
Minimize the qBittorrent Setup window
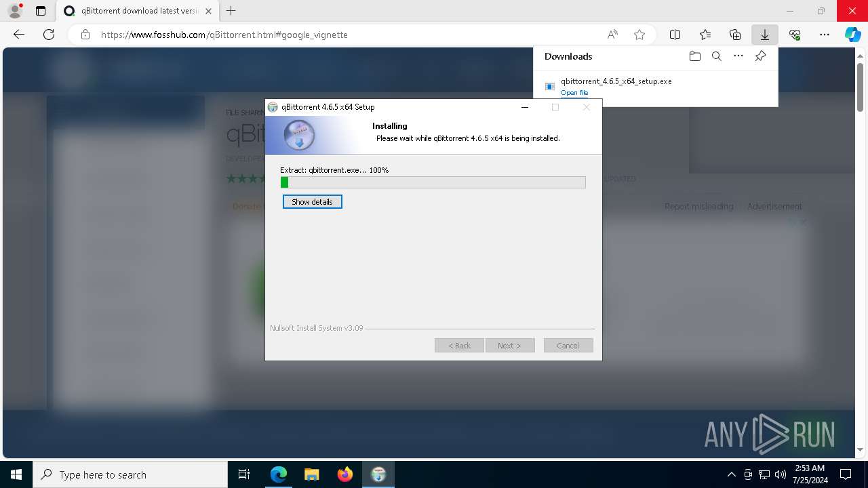point(525,107)
